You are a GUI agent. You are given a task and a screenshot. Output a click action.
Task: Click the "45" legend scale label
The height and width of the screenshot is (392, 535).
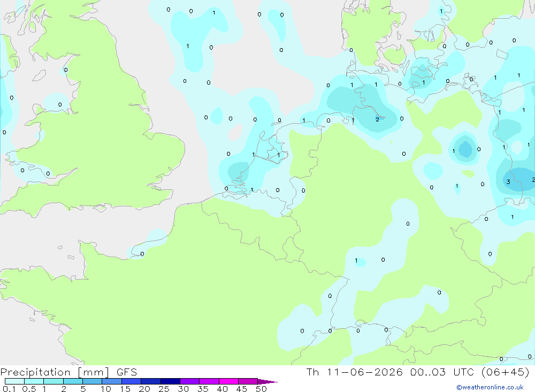[x=242, y=389]
